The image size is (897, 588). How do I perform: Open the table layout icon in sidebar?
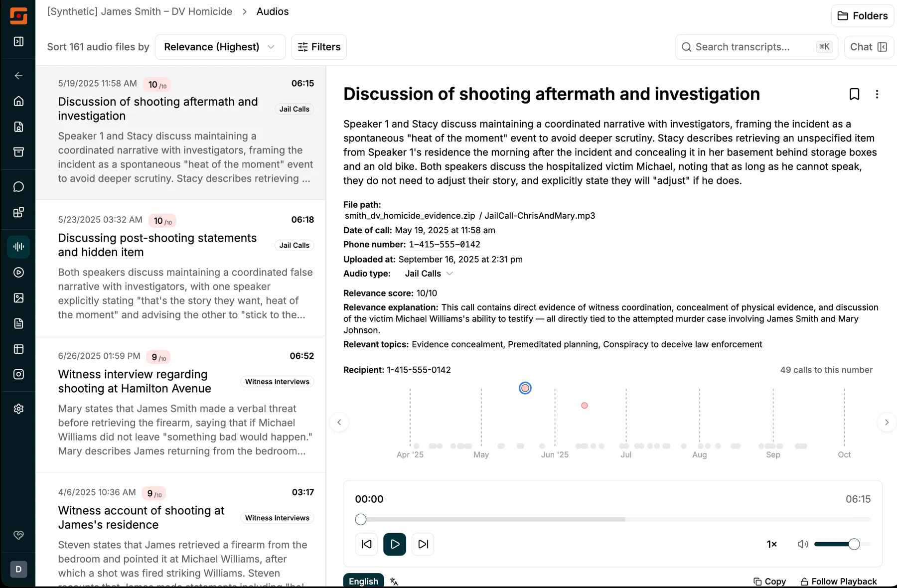[x=18, y=349]
